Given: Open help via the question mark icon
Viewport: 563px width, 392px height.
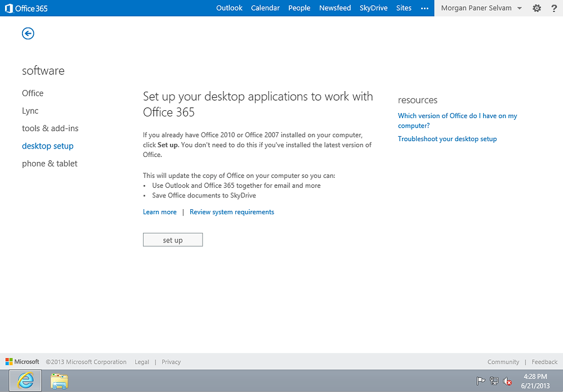Looking at the screenshot, I should tap(554, 8).
